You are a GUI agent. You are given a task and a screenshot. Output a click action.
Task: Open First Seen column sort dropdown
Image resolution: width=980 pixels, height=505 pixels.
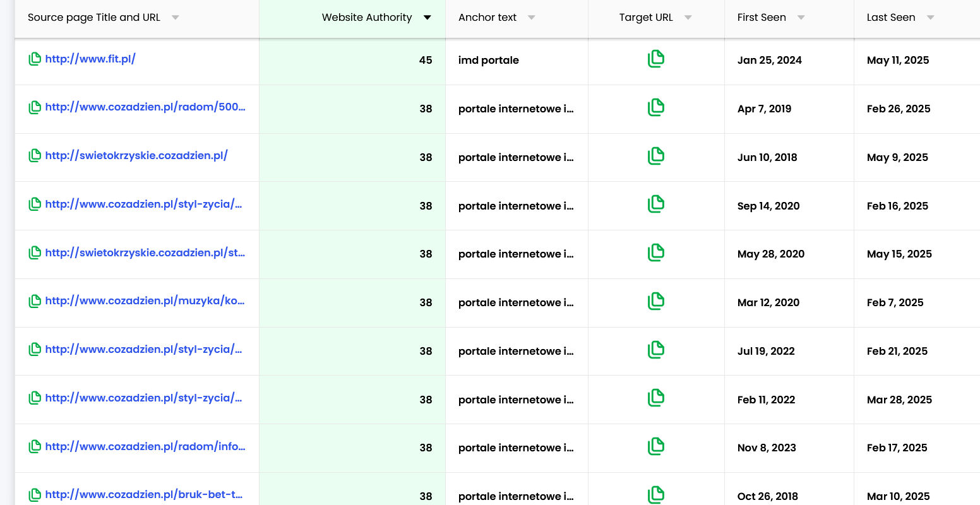pos(801,18)
